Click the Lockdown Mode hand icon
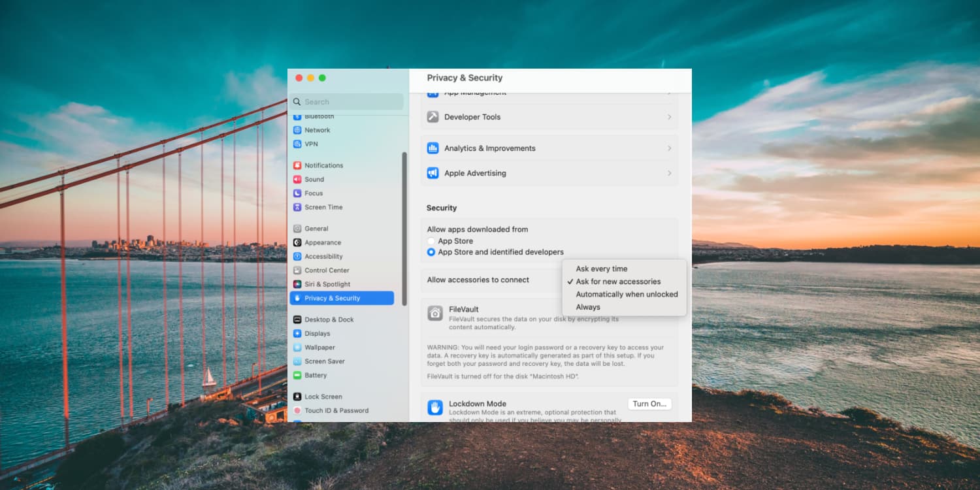The width and height of the screenshot is (980, 490). tap(435, 408)
